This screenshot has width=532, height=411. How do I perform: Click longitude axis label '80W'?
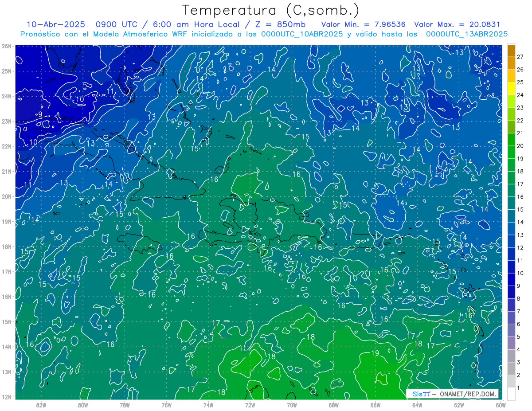pos(83,405)
